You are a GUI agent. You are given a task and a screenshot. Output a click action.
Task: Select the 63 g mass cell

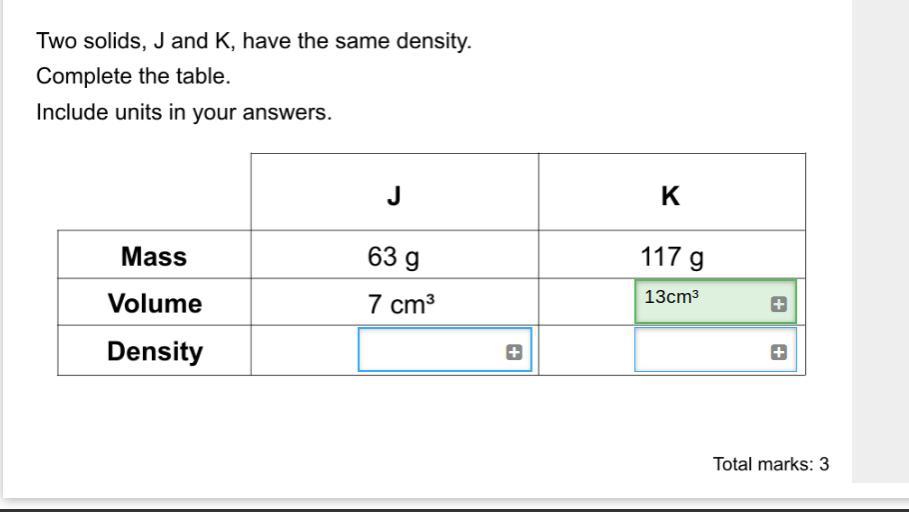(x=395, y=255)
